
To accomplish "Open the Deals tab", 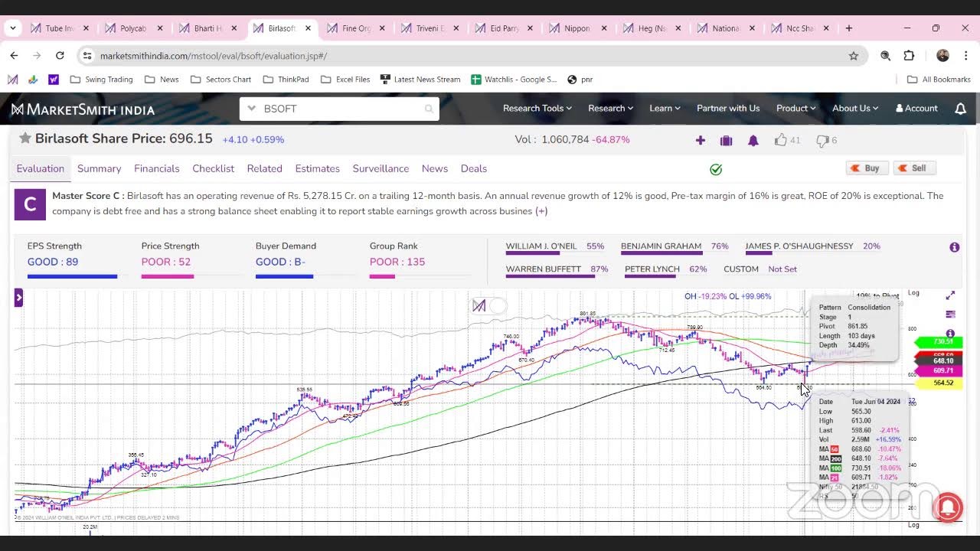I will click(x=474, y=168).
